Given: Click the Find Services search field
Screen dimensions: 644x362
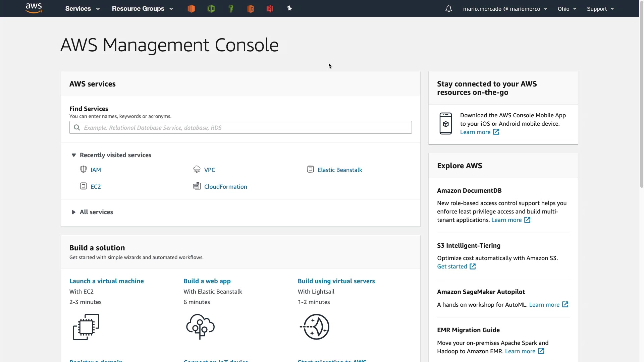Looking at the screenshot, I should pos(240,127).
